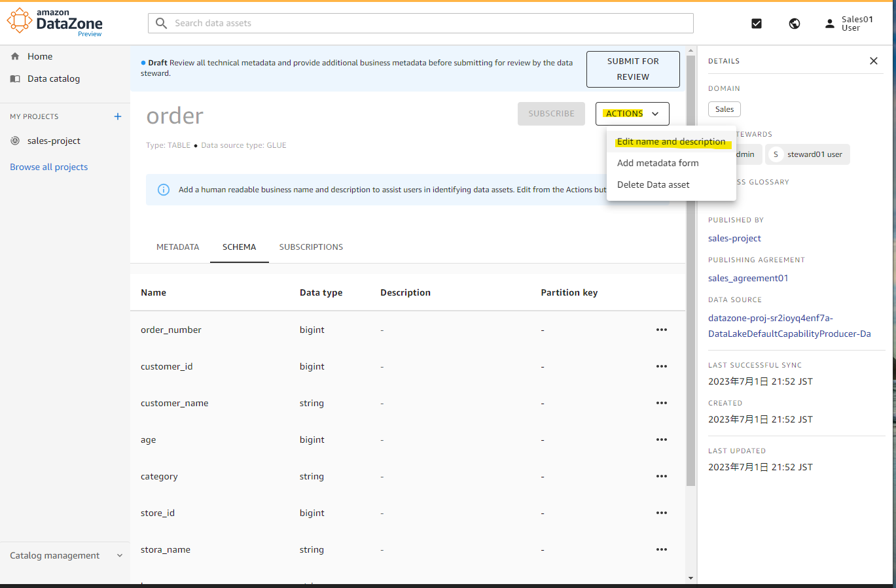
Task: Go to Data catalog in sidebar
Action: [x=54, y=78]
